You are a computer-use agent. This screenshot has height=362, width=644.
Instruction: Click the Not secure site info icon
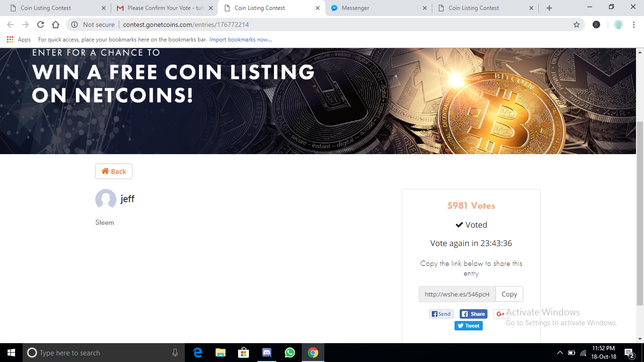[74, 25]
